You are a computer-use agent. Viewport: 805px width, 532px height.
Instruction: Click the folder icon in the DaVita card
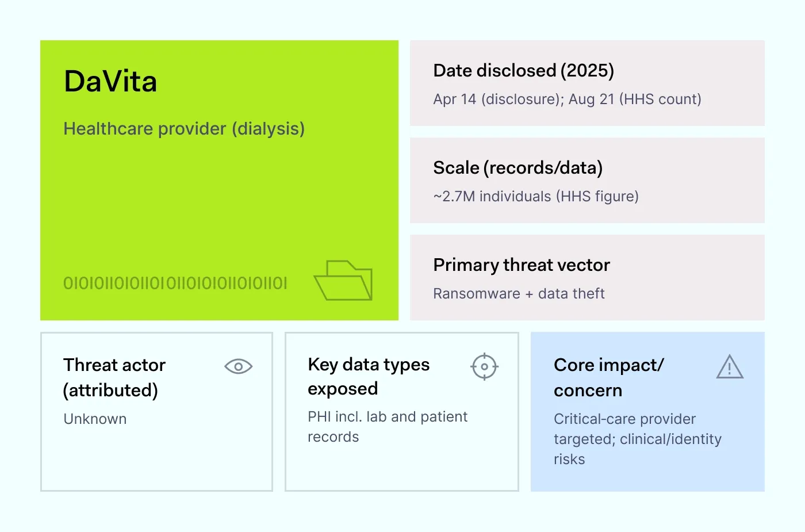click(343, 281)
